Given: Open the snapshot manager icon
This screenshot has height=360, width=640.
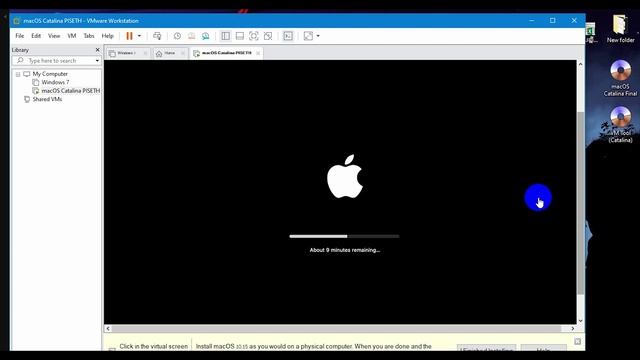Looking at the screenshot, I should tap(205, 36).
